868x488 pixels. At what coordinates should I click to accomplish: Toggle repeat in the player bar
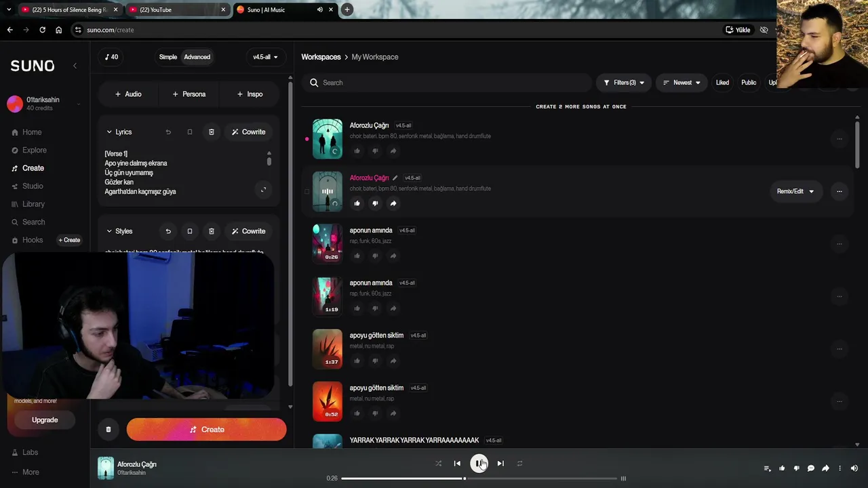(519, 464)
